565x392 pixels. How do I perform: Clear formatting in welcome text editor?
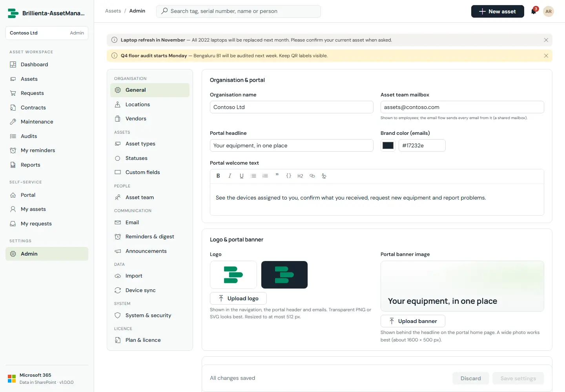[324, 176]
